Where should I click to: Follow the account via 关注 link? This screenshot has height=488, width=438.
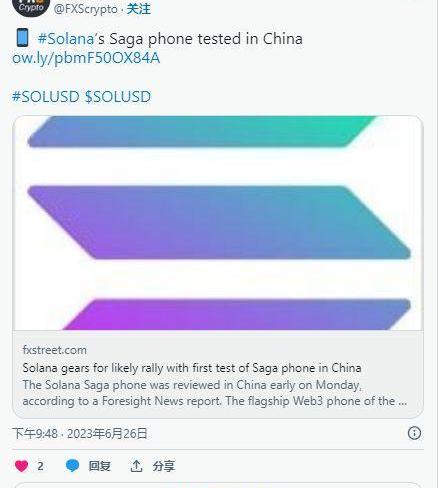click(x=138, y=9)
